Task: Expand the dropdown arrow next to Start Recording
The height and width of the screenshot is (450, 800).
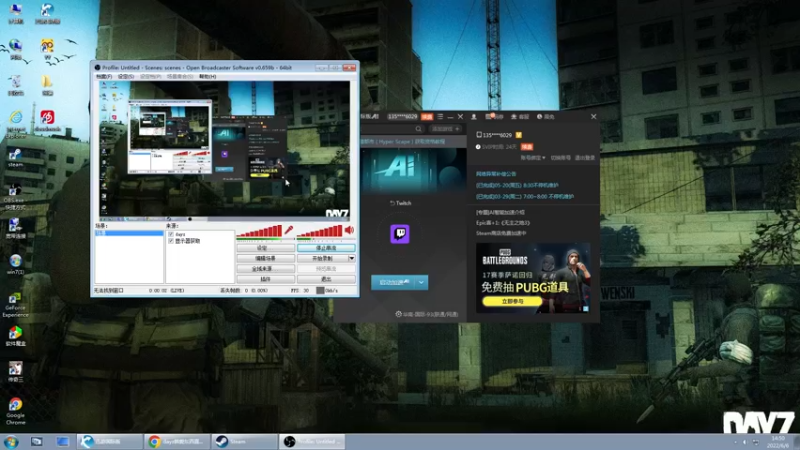Action: [352, 259]
